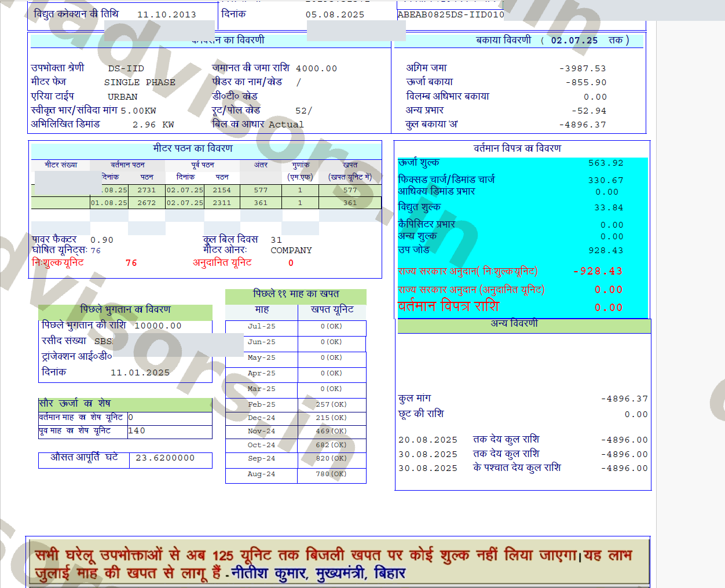Select amount "-4896.00" in के पश्चात देय row
The width and height of the screenshot is (725, 588).
tap(625, 469)
